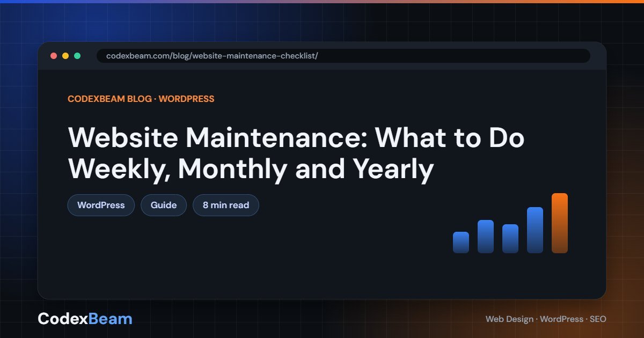The width and height of the screenshot is (644, 338).
Task: Click the yellow minimize dot
Action: coord(65,56)
